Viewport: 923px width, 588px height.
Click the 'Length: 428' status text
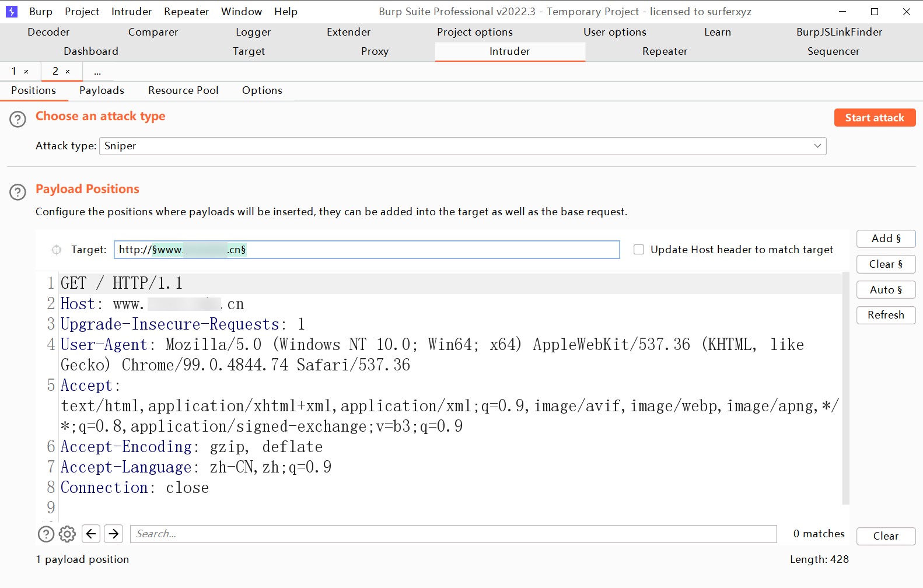[819, 559]
